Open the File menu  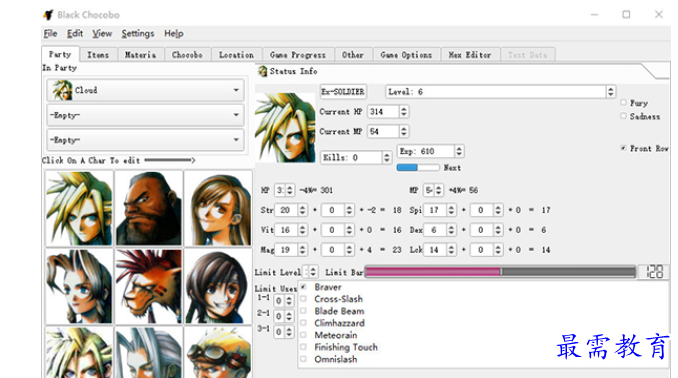point(50,34)
